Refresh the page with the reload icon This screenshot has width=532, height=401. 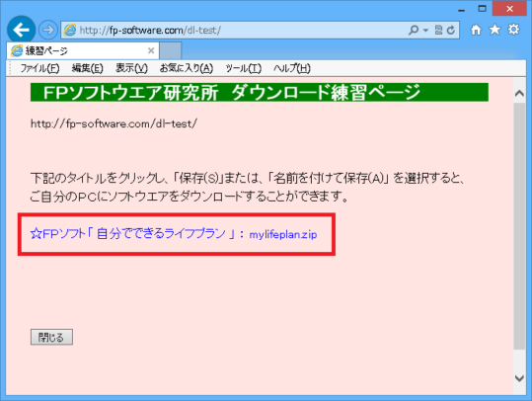(451, 31)
